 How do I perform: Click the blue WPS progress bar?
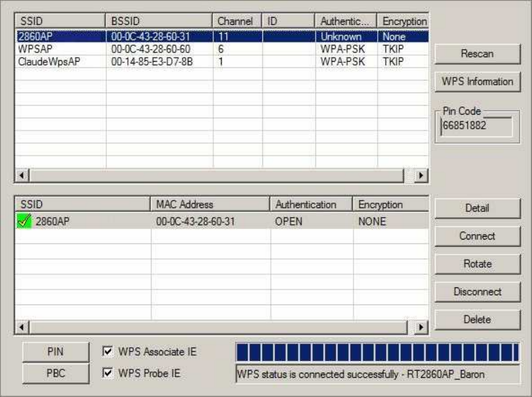click(378, 352)
